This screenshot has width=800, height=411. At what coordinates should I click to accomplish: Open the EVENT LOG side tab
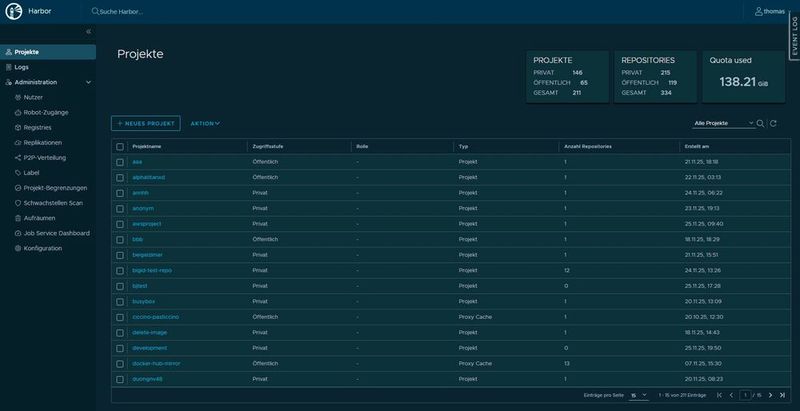794,36
